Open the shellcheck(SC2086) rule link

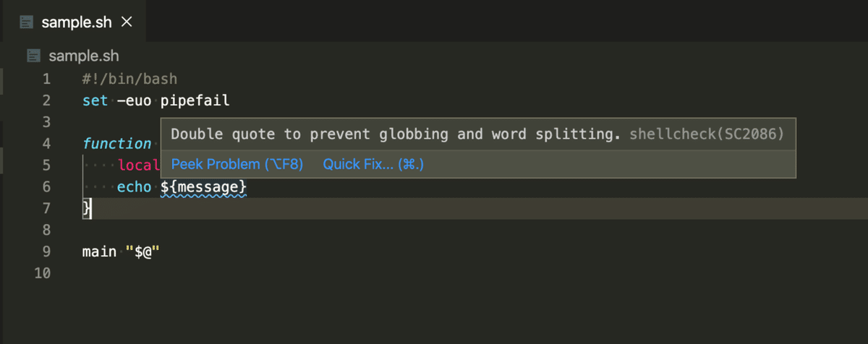click(707, 134)
